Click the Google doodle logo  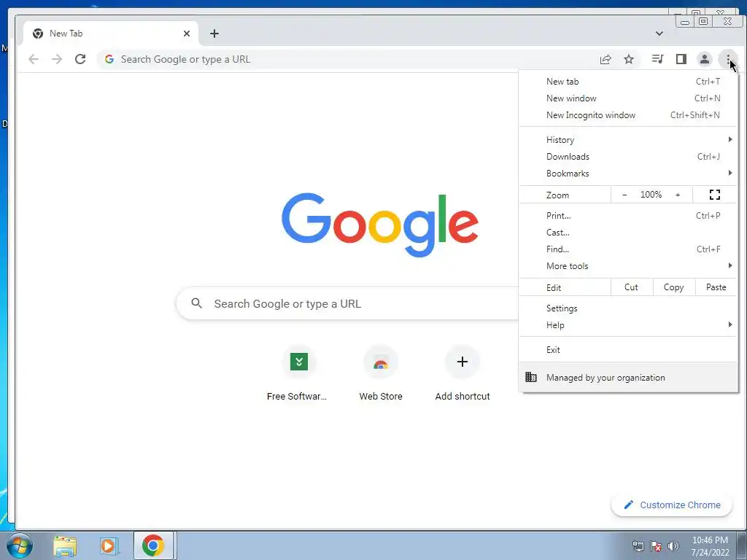[x=379, y=225]
